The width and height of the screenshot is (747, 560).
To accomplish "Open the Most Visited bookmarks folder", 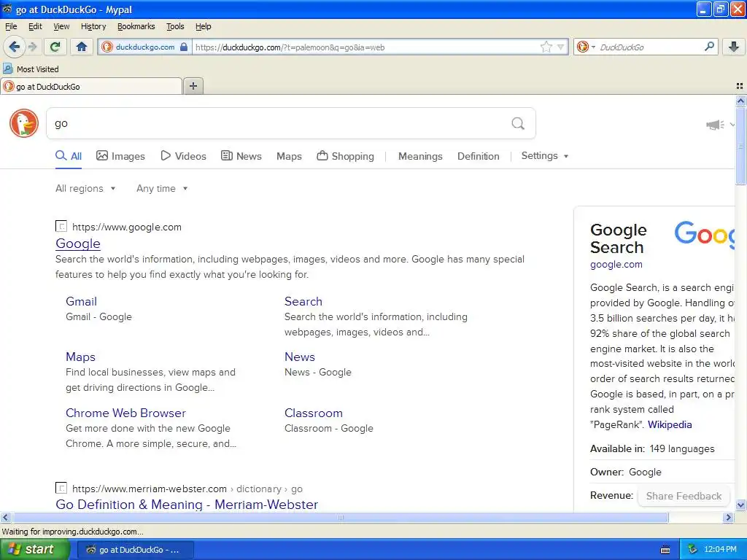I will click(31, 69).
